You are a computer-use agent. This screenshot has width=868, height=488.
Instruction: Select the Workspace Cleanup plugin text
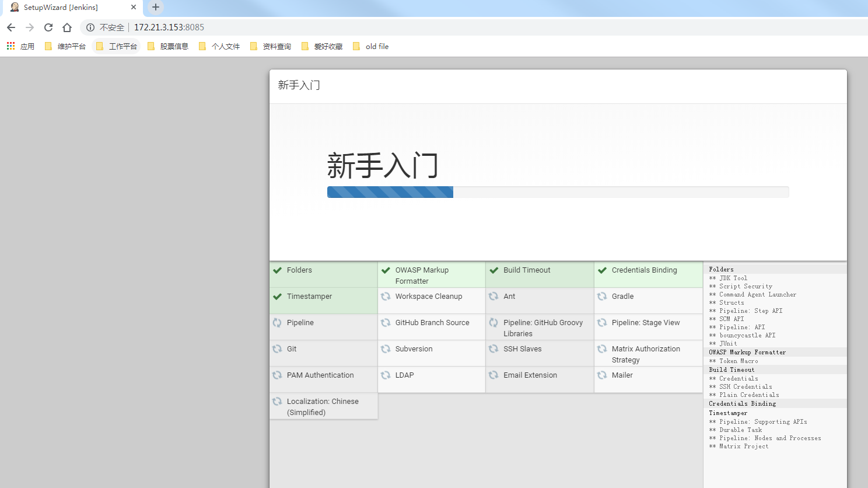coord(429,297)
